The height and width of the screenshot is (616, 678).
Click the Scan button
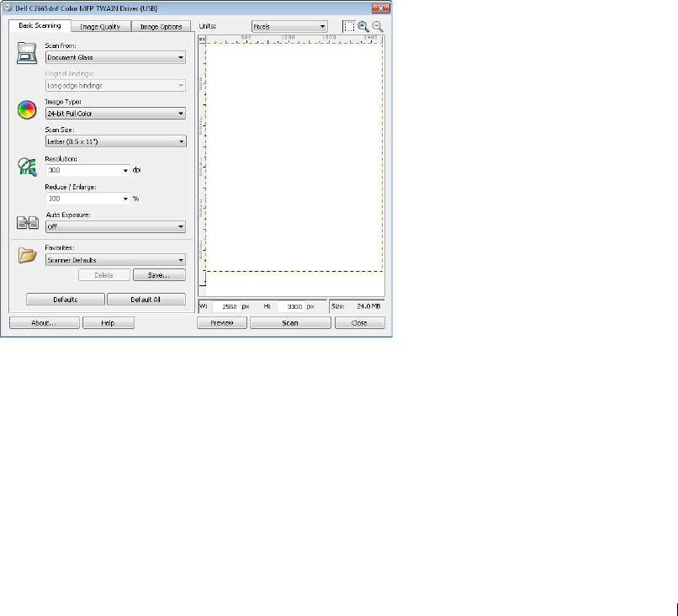(290, 322)
